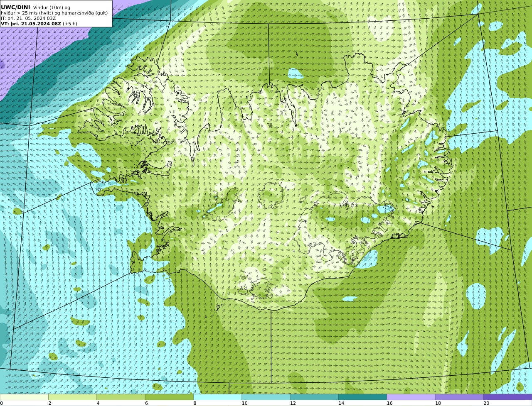Select the "hviður > 25 m/s (hvítt)" line
The height and width of the screenshot is (406, 532).
[x=26, y=13]
